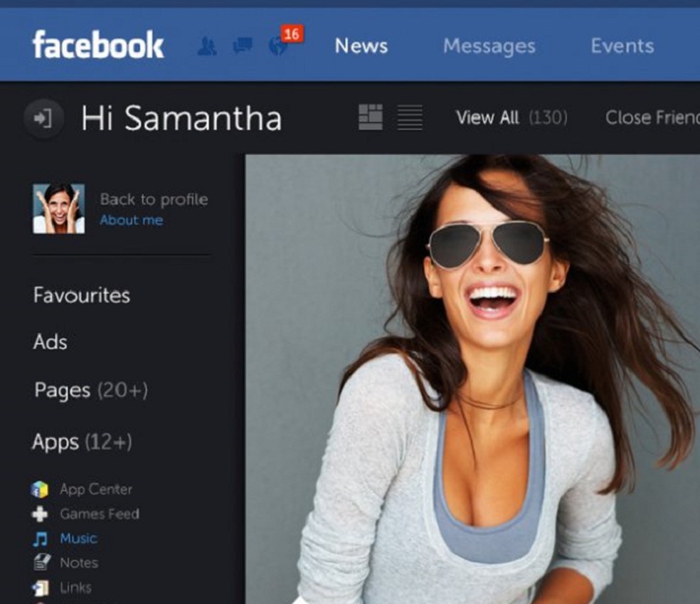This screenshot has width=700, height=604.
Task: Open the About me link
Action: coord(131,221)
